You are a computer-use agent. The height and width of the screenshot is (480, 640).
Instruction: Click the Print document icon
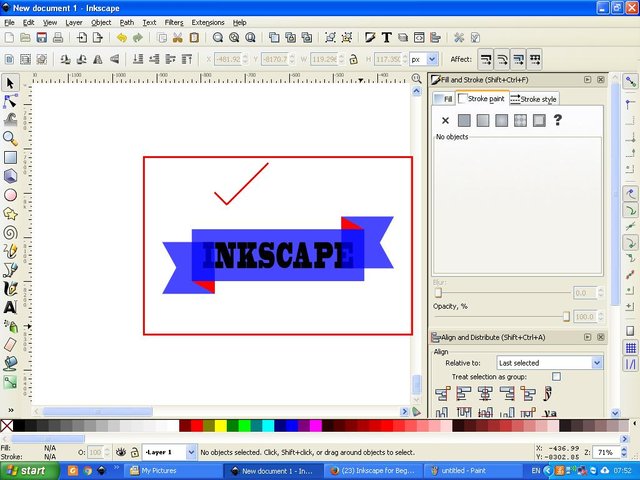[58, 38]
